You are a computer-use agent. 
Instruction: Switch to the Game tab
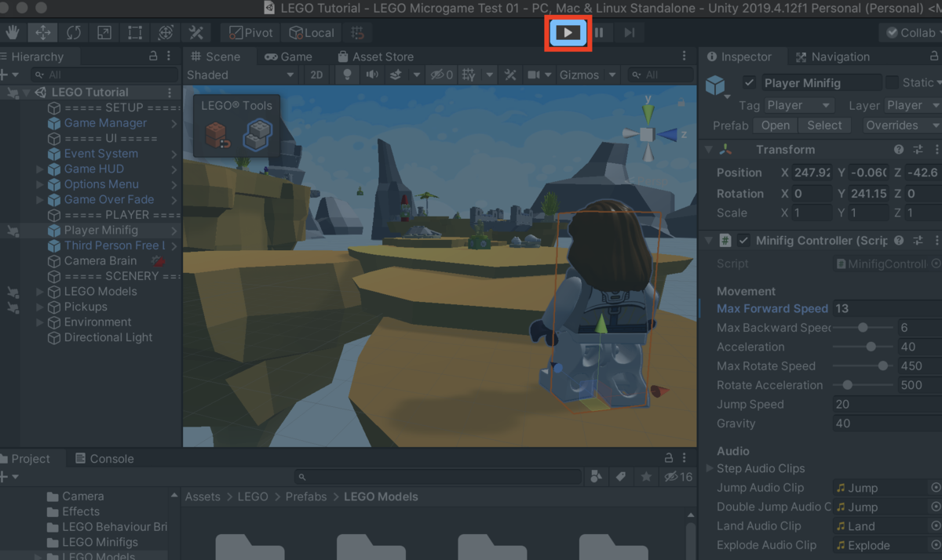pyautogui.click(x=288, y=56)
